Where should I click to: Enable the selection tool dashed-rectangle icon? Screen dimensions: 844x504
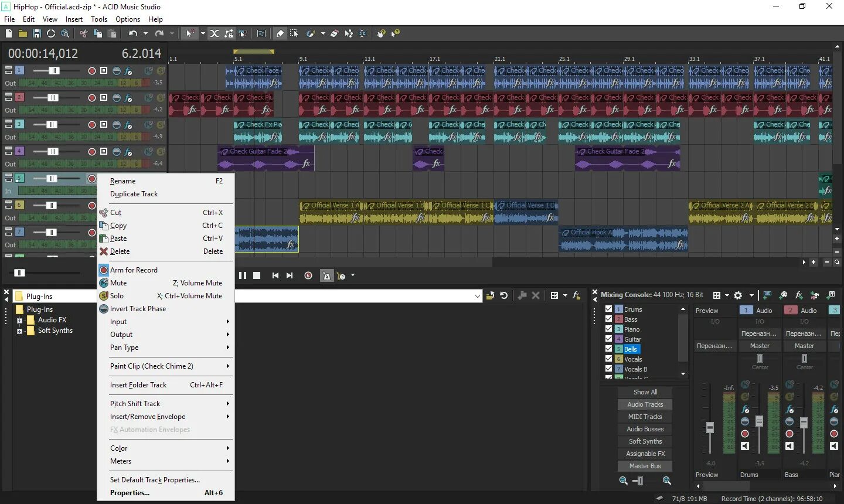(294, 34)
